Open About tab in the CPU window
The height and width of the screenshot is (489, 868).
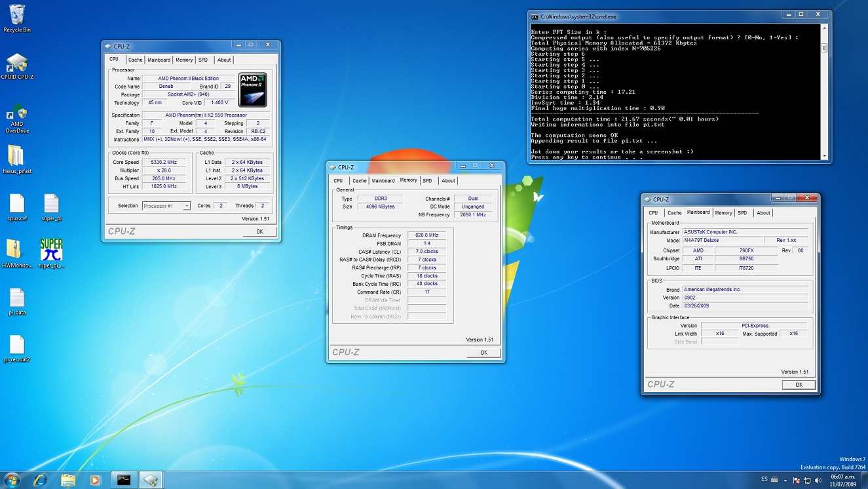point(224,60)
